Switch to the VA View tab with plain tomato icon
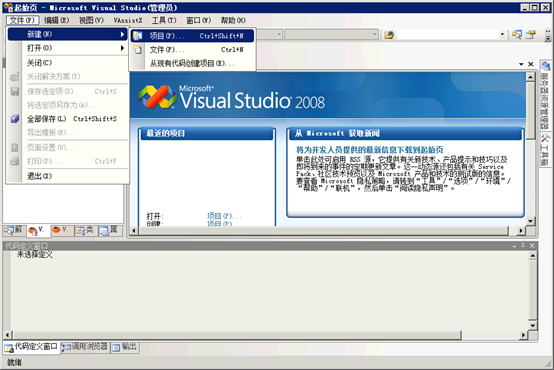 [61, 230]
